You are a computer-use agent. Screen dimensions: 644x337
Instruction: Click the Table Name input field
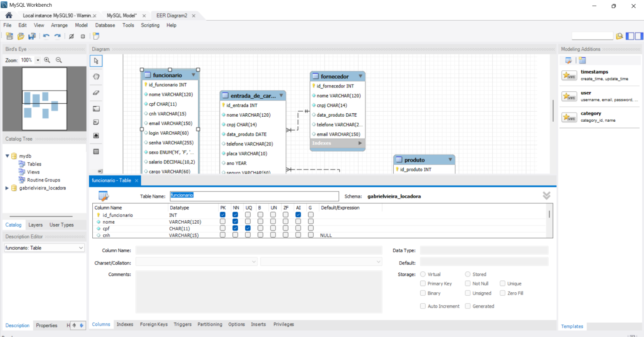coord(254,196)
